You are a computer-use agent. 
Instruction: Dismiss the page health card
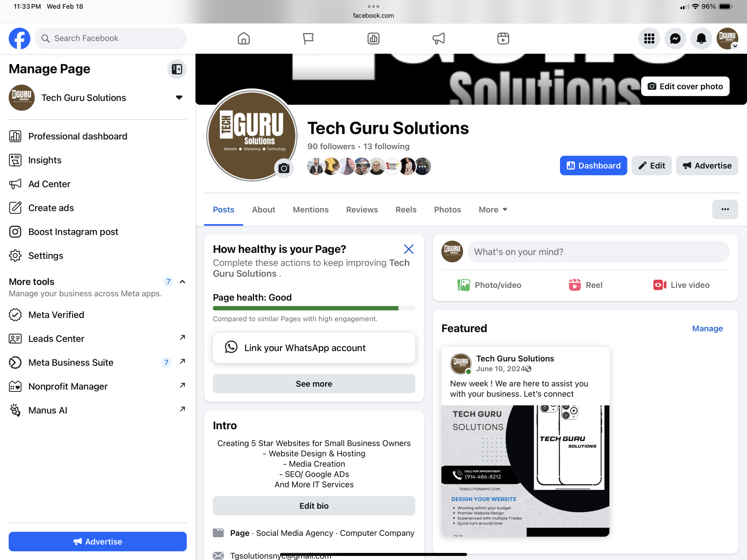409,249
